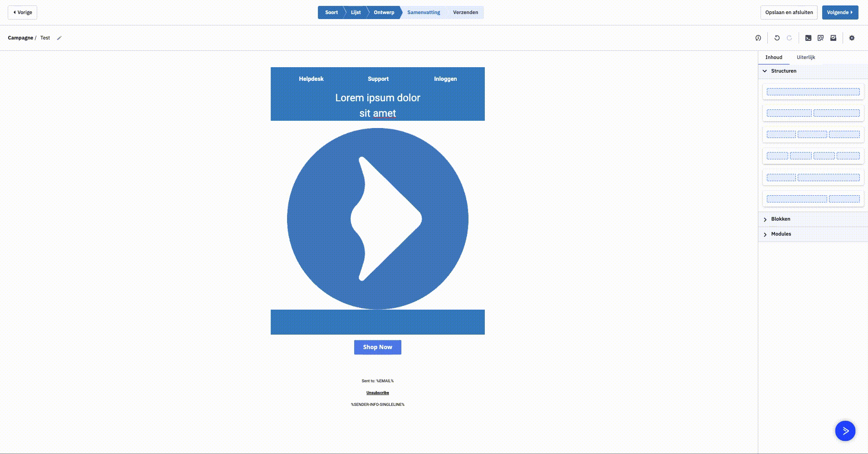Switch to the Inhoud tab
The width and height of the screenshot is (868, 454).
point(774,57)
